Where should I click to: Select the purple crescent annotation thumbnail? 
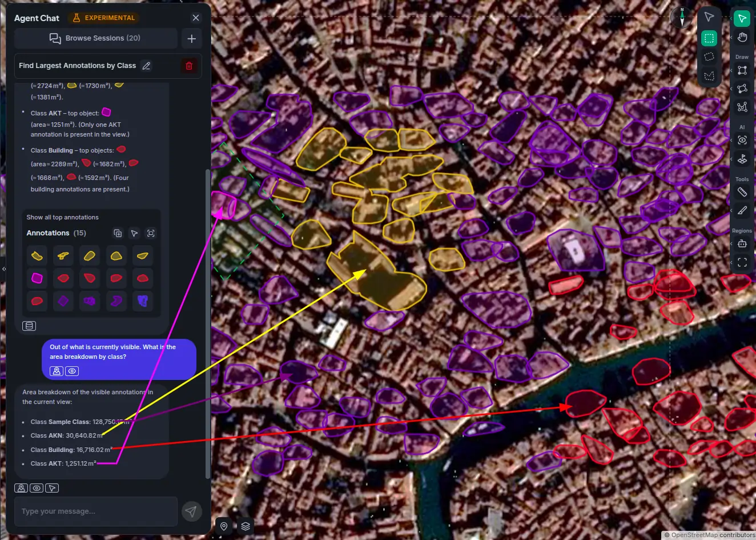coord(116,301)
